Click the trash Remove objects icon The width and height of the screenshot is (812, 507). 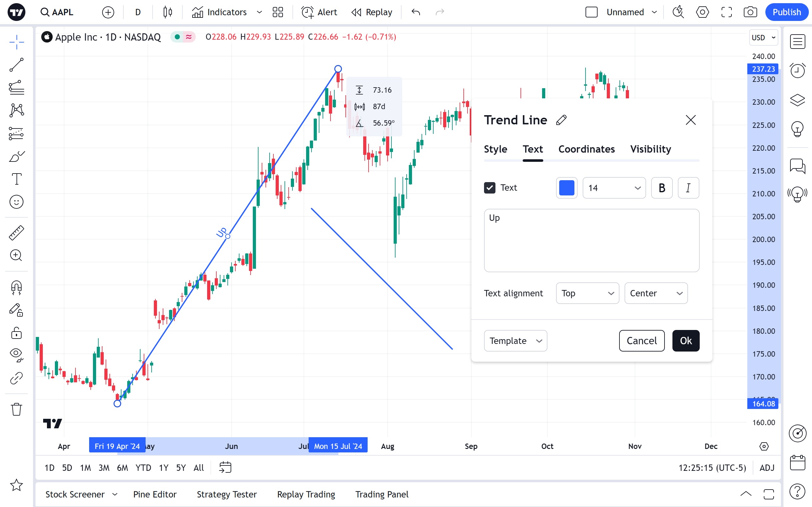coord(16,409)
